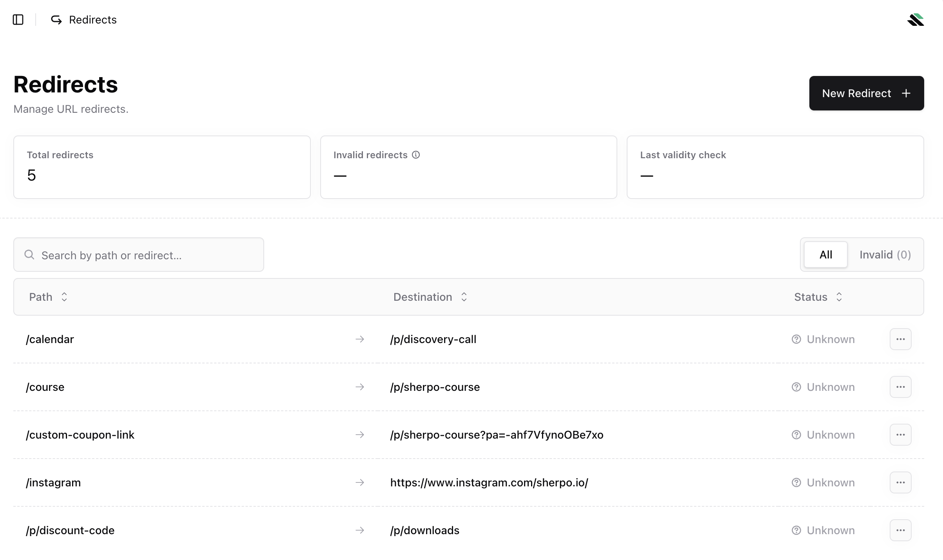Click the redirect arrow icon in the breadcrumb
Screen dimensions: 943x560
[x=56, y=19]
